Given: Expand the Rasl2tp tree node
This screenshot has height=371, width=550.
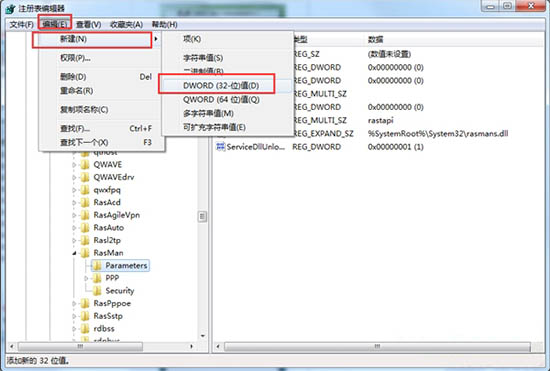Looking at the screenshot, I should (x=74, y=241).
